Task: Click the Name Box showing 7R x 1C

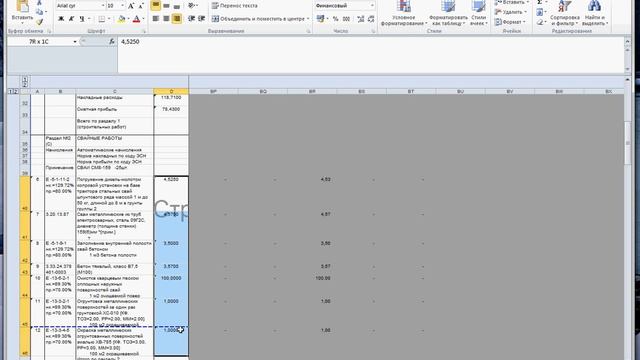Action: coord(39,42)
